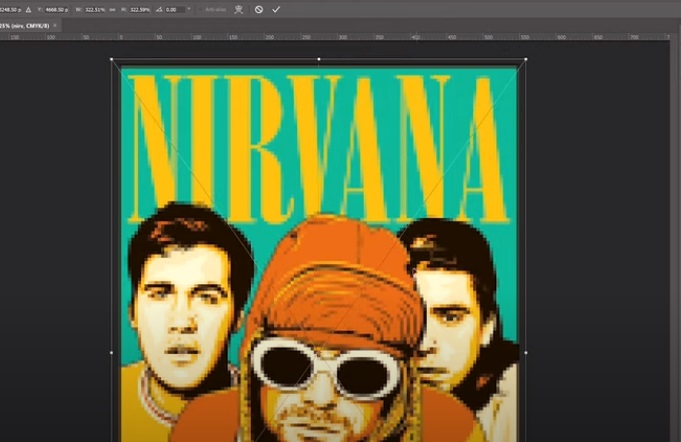This screenshot has height=442, width=681.
Task: Click the top-center transform handle
Action: point(319,59)
